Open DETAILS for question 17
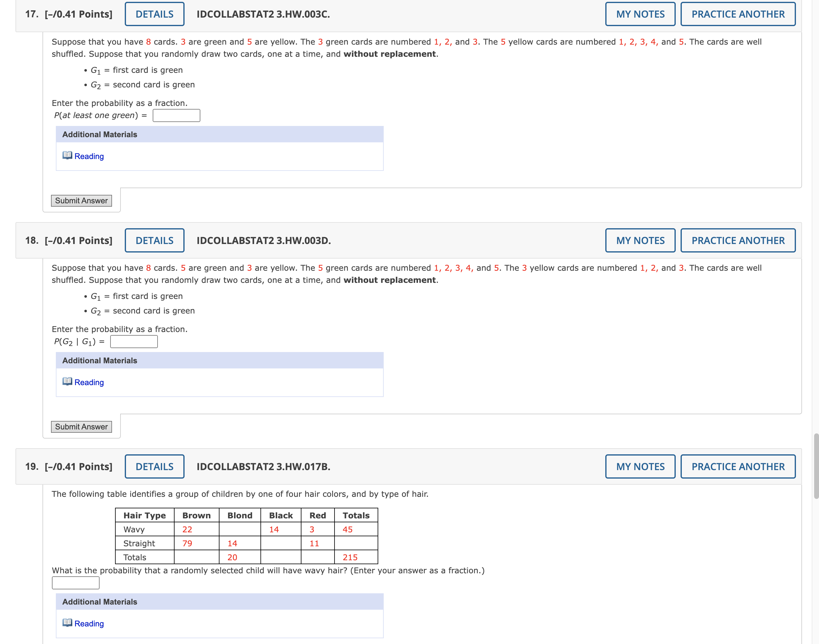The image size is (819, 644). [x=154, y=14]
